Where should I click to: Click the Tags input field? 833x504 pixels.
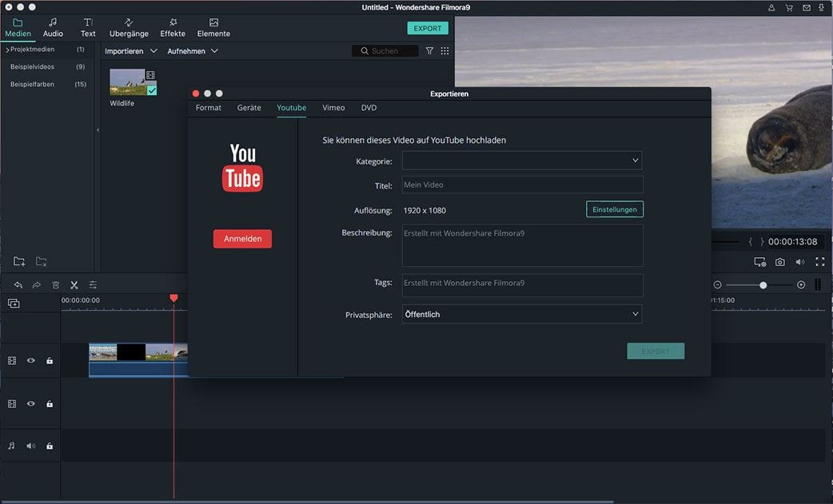coord(523,285)
